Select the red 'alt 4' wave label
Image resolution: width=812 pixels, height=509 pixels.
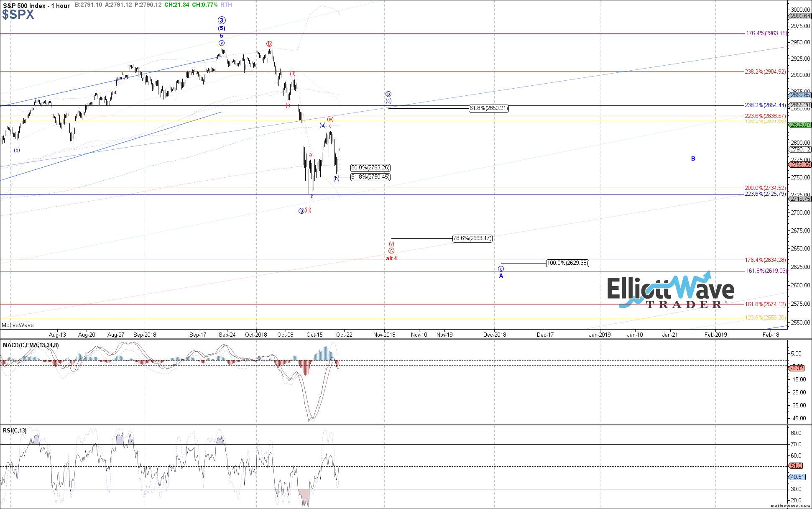[x=391, y=258]
